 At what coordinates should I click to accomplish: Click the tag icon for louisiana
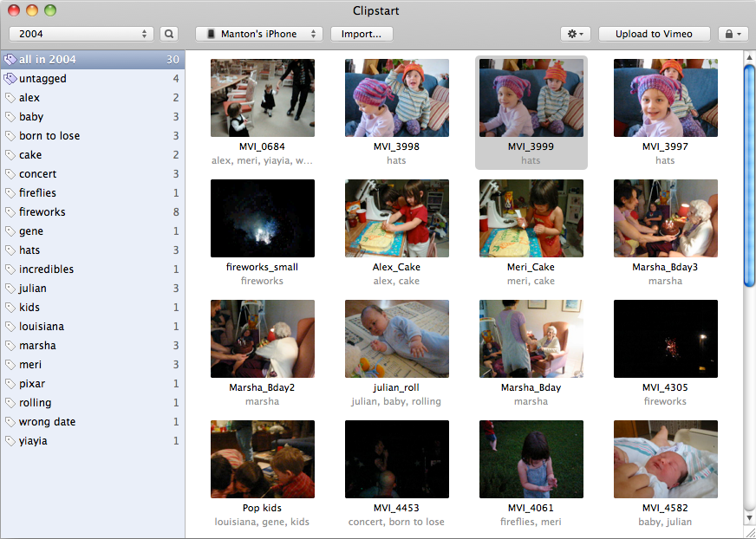(10, 327)
